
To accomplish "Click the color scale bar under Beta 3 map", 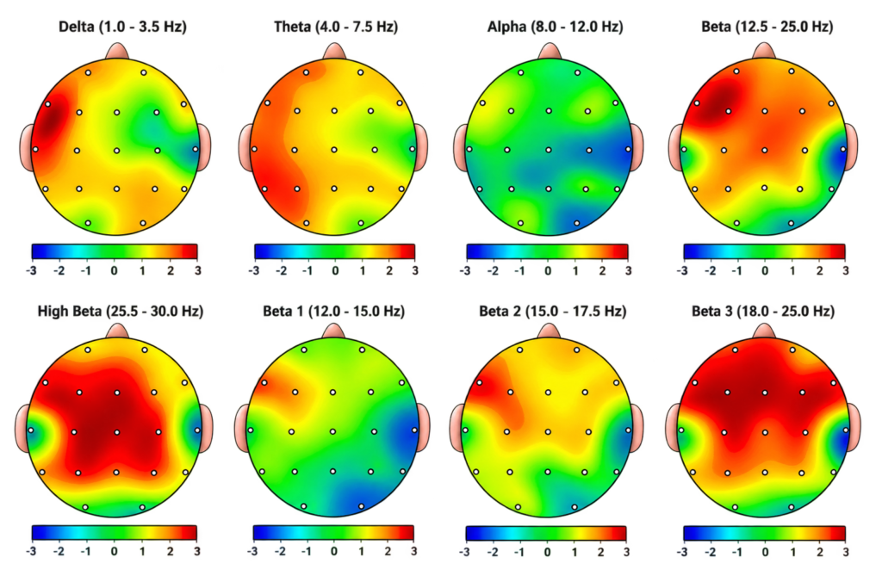I will click(x=765, y=533).
